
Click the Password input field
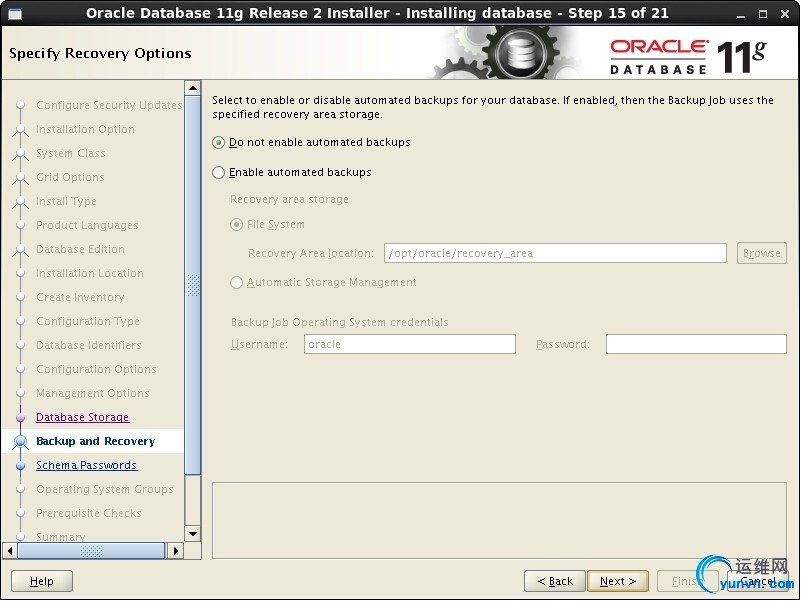696,344
